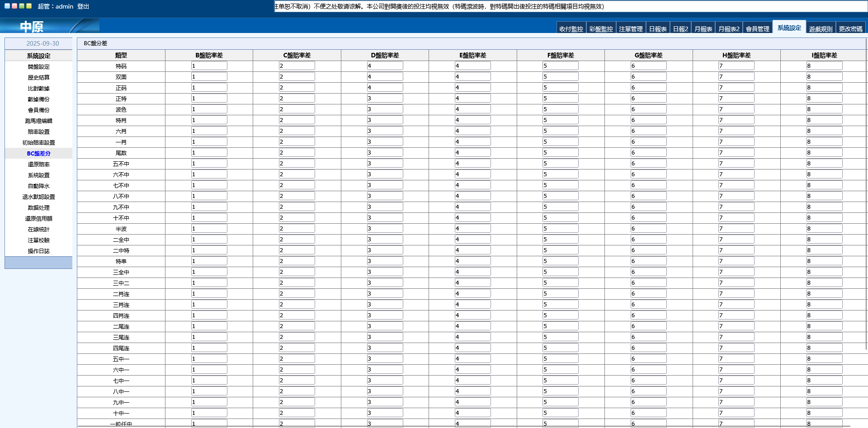The height and width of the screenshot is (428, 868).
Task: Open the 收付監控 tab
Action: pos(571,29)
